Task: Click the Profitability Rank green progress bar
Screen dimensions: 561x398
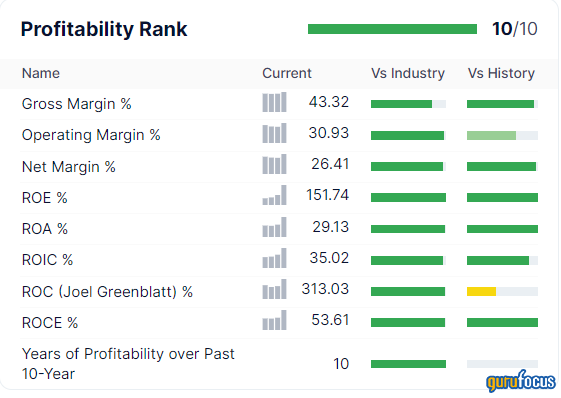Action: coord(392,29)
